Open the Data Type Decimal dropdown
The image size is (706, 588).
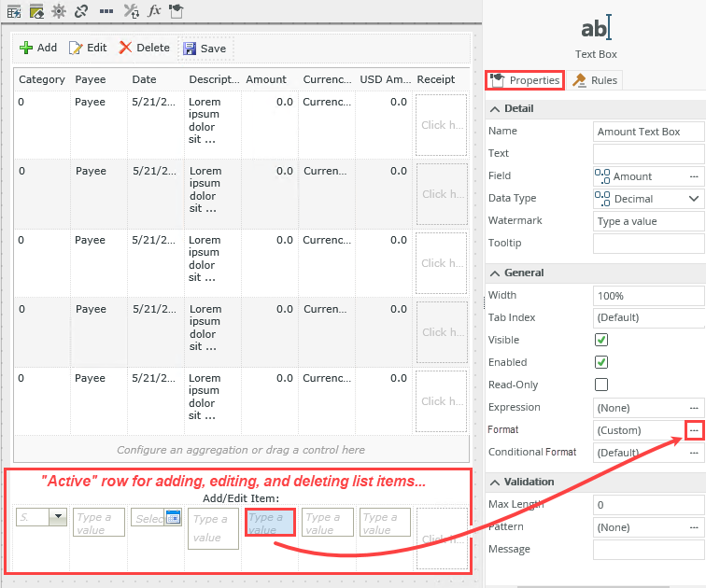[x=694, y=199]
